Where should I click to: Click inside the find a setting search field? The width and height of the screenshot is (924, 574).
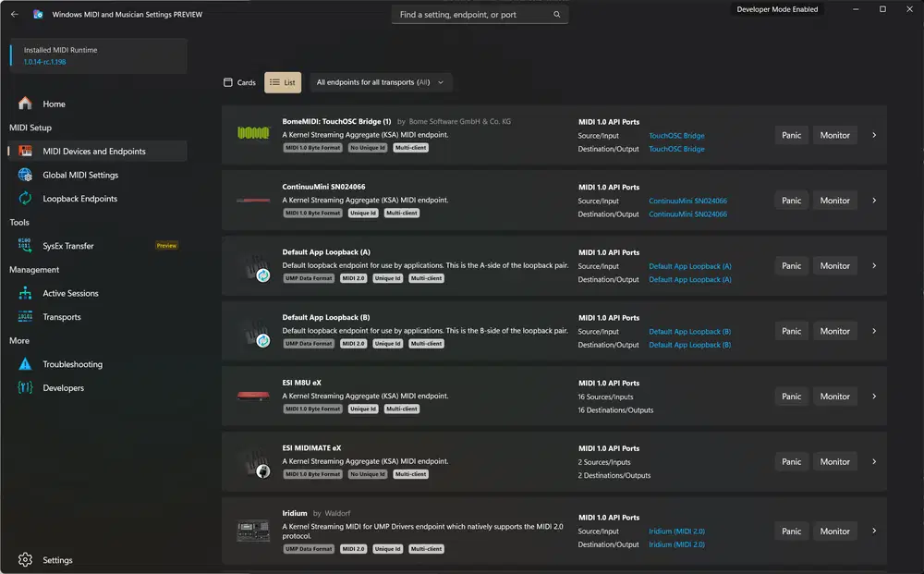(x=462, y=15)
